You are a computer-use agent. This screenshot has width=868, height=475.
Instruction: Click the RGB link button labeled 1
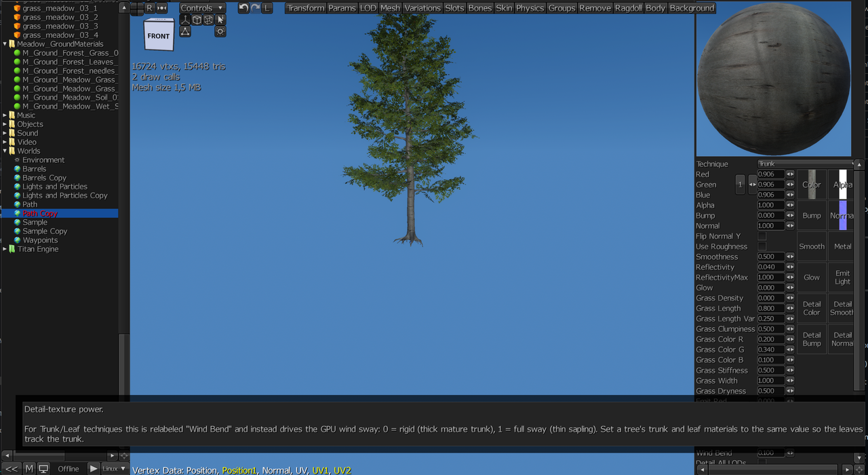(x=740, y=184)
